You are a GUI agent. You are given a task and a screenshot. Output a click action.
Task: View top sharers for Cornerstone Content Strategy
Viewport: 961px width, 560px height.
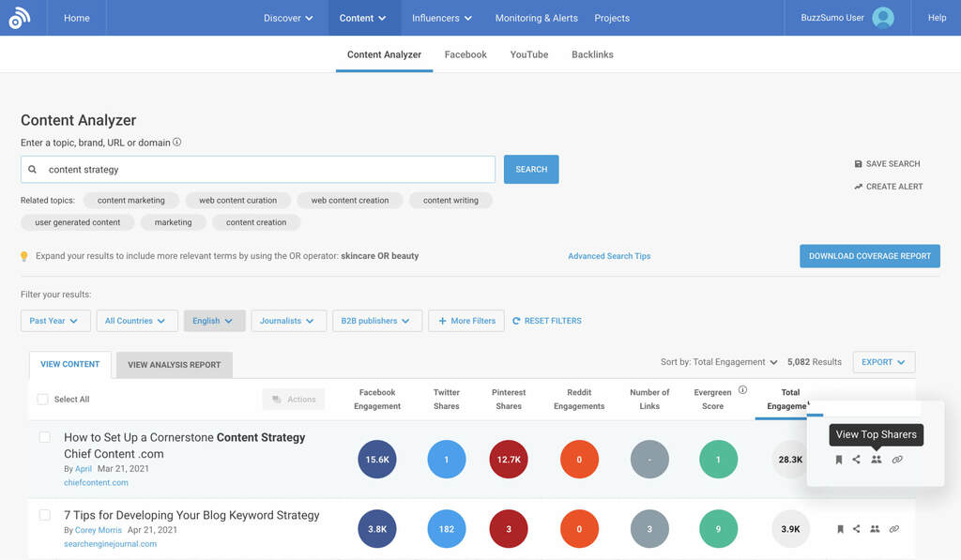(x=877, y=460)
